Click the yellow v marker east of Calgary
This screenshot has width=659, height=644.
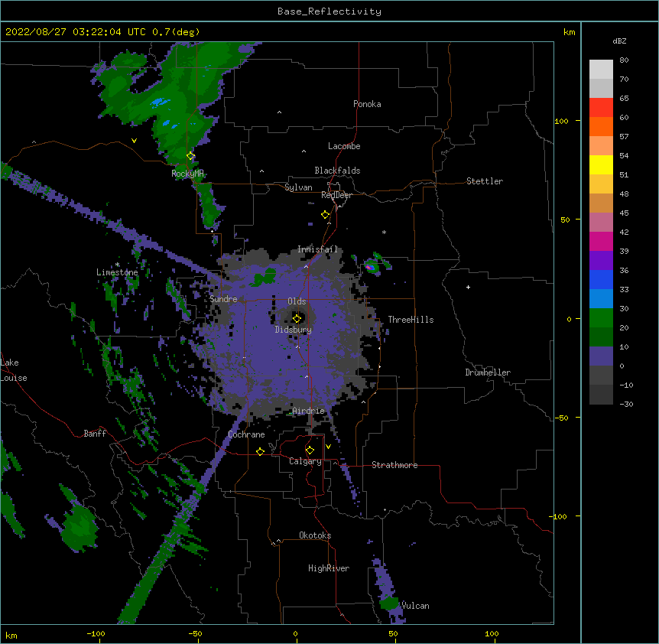(328, 447)
